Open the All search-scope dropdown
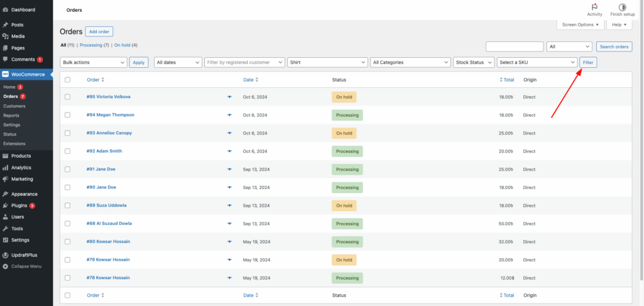644x306 pixels. point(569,46)
